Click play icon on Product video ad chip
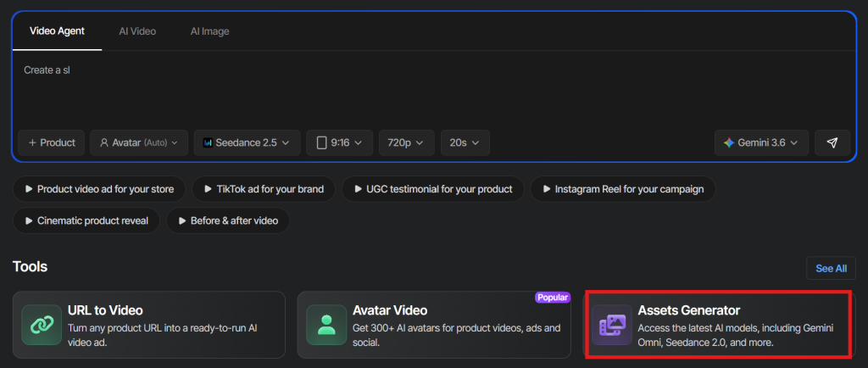This screenshot has height=368, width=868. (x=29, y=189)
